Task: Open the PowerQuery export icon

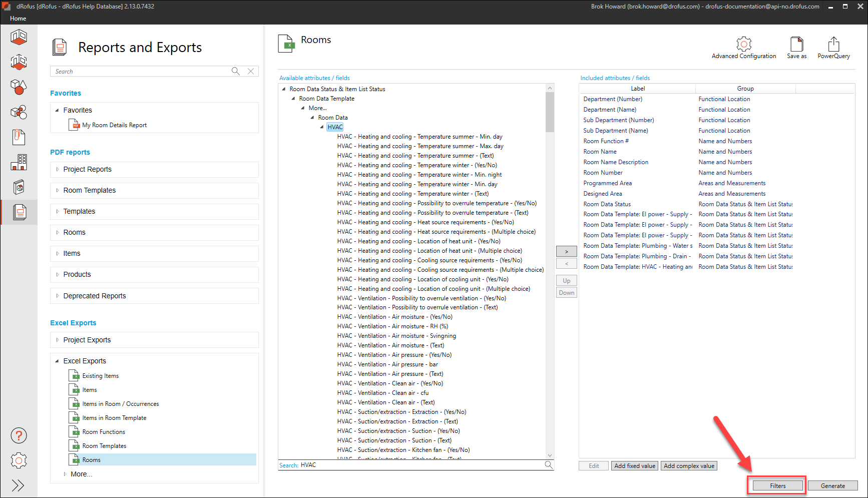Action: [x=833, y=44]
